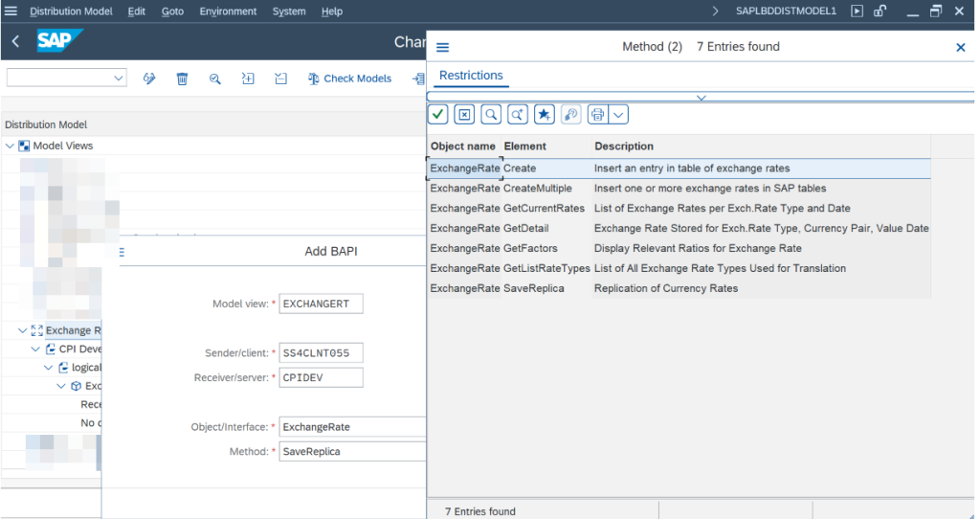Click the SAP logo
Image resolution: width=980 pixels, height=519 pixels.
point(59,40)
